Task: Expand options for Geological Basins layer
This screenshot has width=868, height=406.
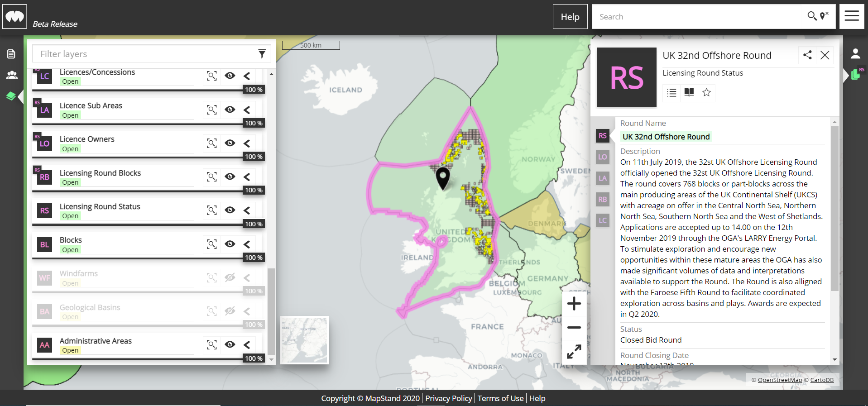Action: pyautogui.click(x=247, y=311)
